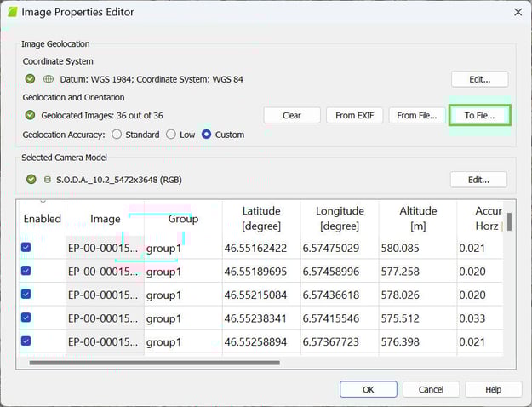Click the image cell in 576.398 altitude row
532x407 pixels.
106,341
